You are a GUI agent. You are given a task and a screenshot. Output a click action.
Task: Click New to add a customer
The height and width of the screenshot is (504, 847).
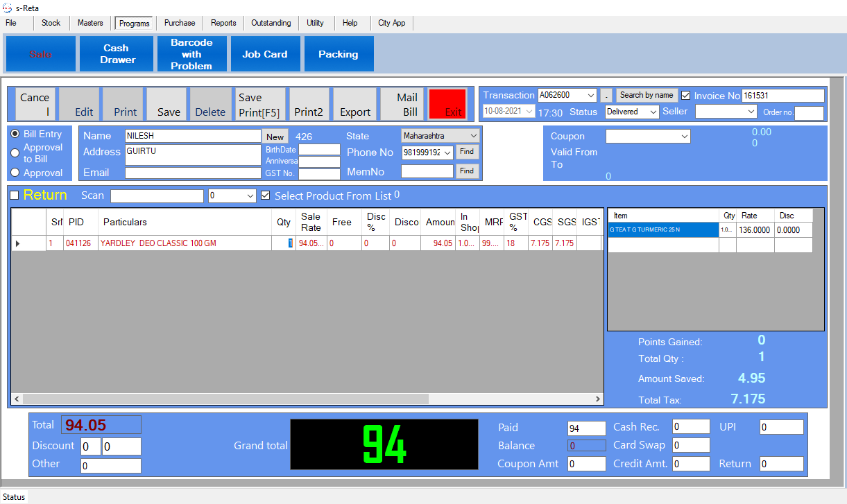click(275, 136)
